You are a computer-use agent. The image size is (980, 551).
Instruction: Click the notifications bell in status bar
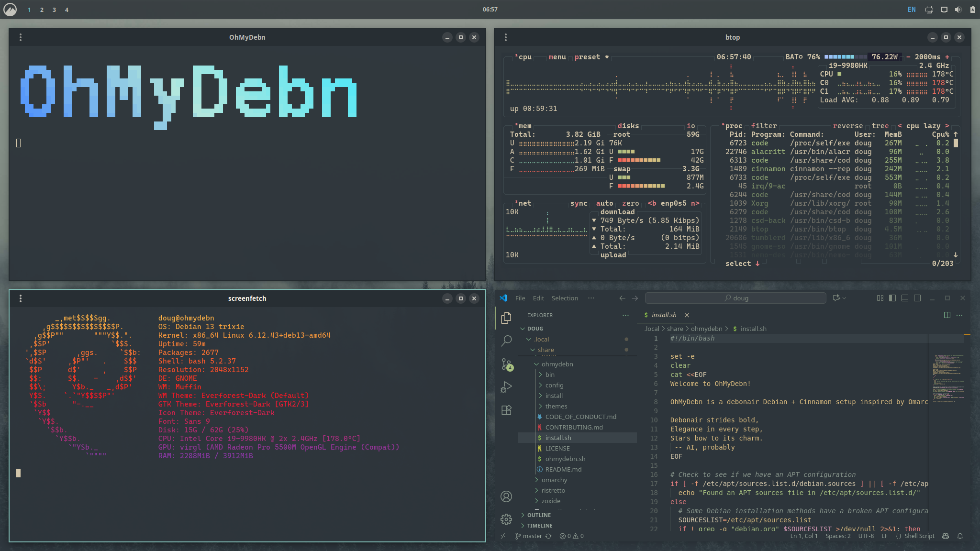(960, 536)
